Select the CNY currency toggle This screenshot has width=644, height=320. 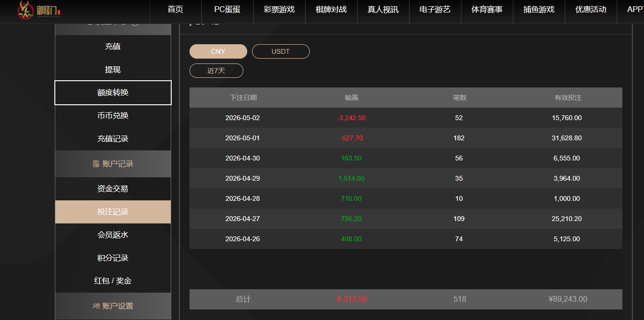tap(218, 51)
